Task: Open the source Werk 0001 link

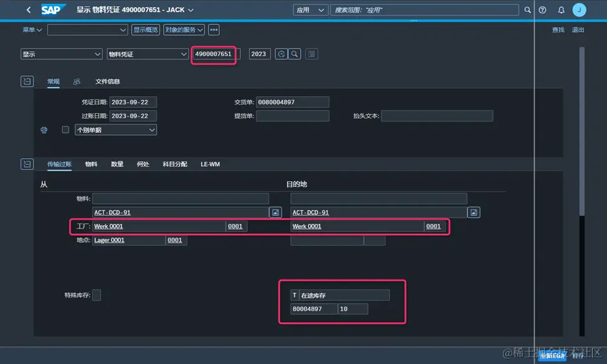Action: 108,226
